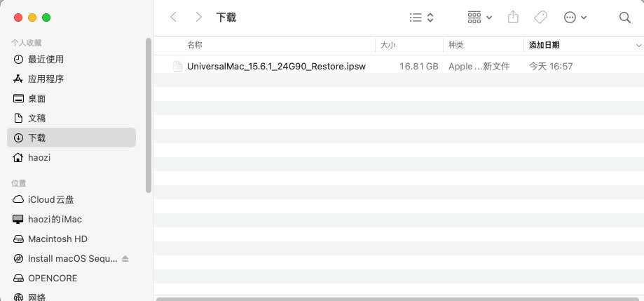The image size is (644, 301).
Task: Click the Share toolbar icon
Action: click(x=513, y=17)
